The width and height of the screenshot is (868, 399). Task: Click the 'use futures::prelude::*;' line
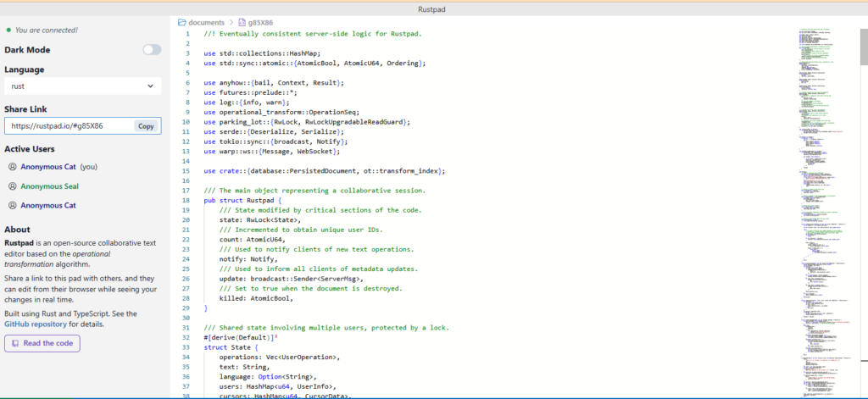(251, 92)
